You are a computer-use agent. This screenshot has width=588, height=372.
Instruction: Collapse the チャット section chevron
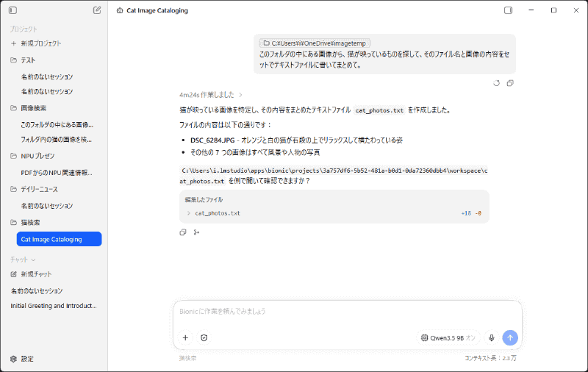click(33, 260)
